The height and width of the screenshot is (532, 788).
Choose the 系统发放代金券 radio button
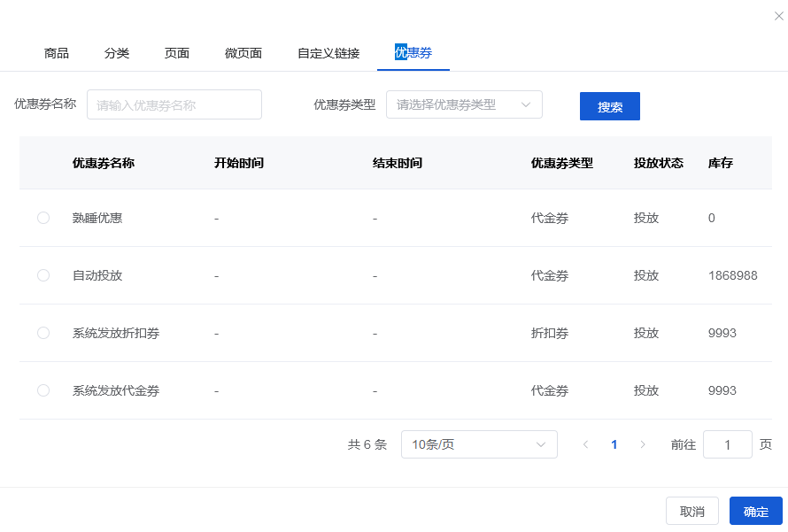click(x=43, y=390)
